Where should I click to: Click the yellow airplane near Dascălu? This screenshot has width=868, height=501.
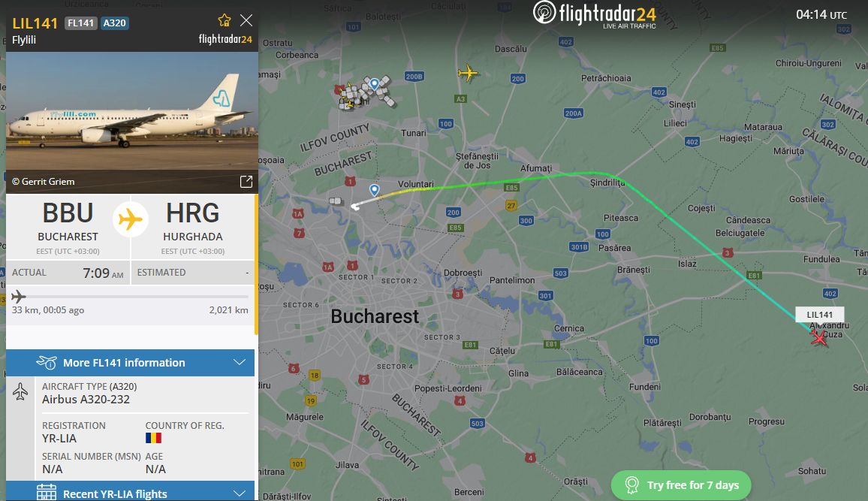tap(468, 73)
